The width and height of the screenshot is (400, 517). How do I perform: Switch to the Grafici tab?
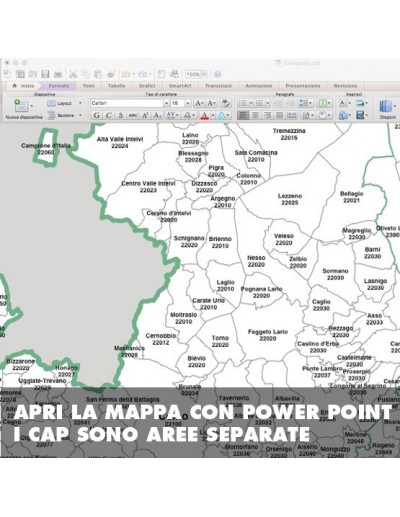point(147,86)
